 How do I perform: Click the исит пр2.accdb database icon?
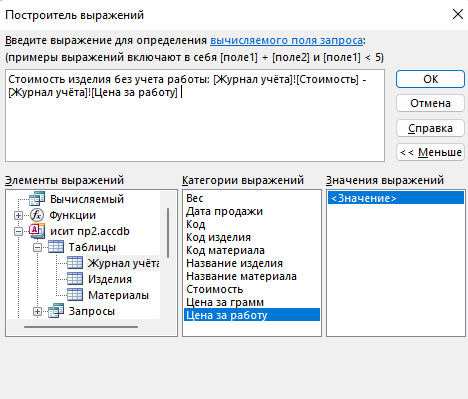(37, 231)
